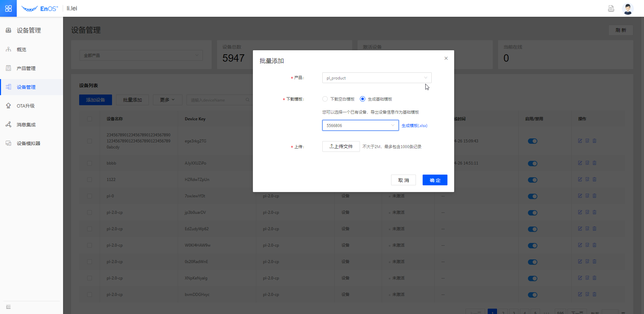This screenshot has width=644, height=314.
Task: Open the app grid menu icon
Action: (8, 8)
